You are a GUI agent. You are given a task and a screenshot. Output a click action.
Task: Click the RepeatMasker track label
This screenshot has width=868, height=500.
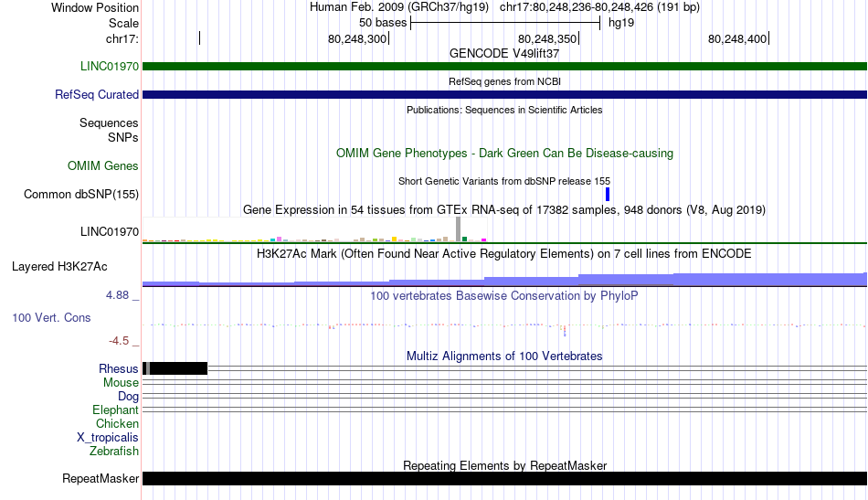tap(101, 478)
